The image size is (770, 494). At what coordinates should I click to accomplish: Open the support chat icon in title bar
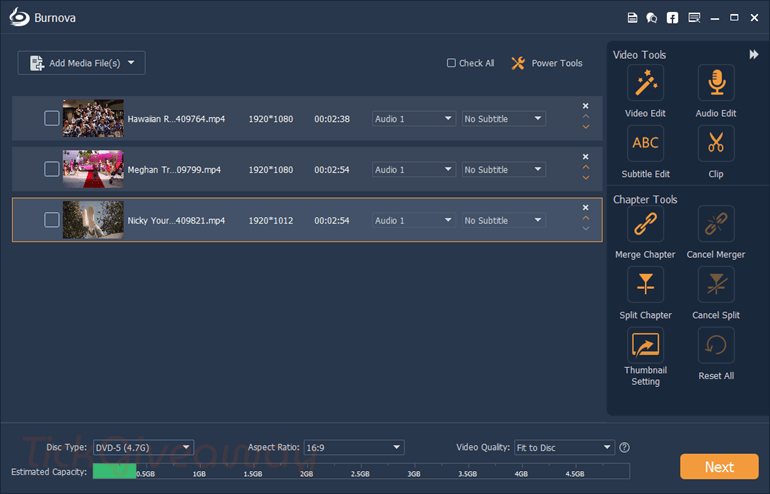point(652,18)
